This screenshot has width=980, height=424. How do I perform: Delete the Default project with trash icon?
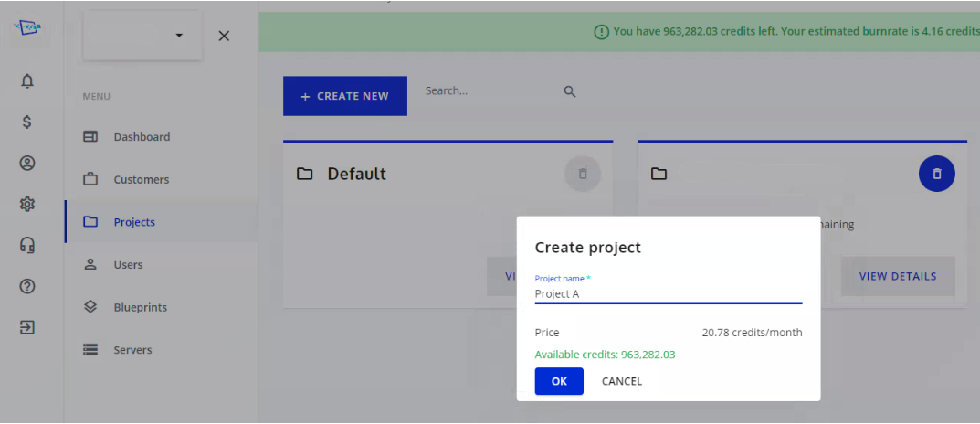pos(583,174)
